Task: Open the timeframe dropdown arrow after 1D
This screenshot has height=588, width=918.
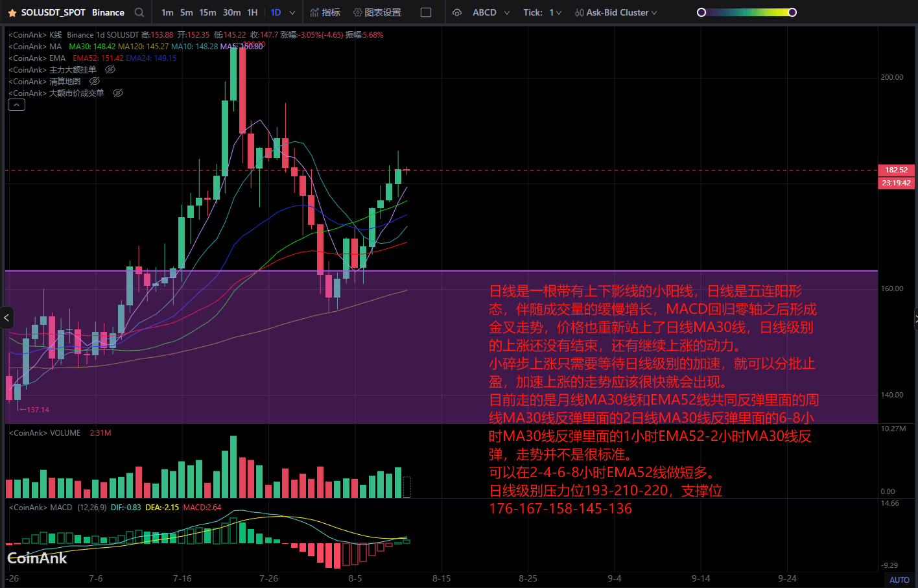Action: click(x=292, y=12)
